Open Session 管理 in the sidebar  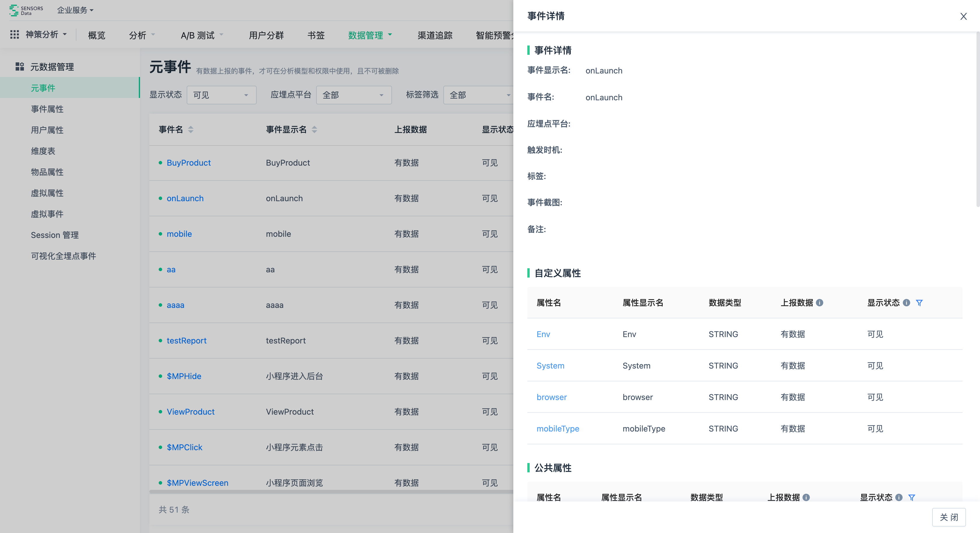coord(55,235)
